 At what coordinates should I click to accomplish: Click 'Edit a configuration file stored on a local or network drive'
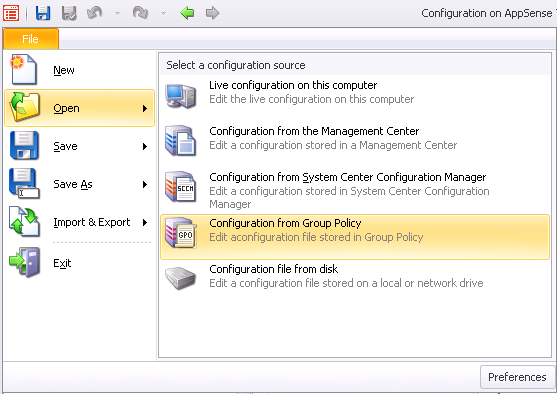[346, 283]
